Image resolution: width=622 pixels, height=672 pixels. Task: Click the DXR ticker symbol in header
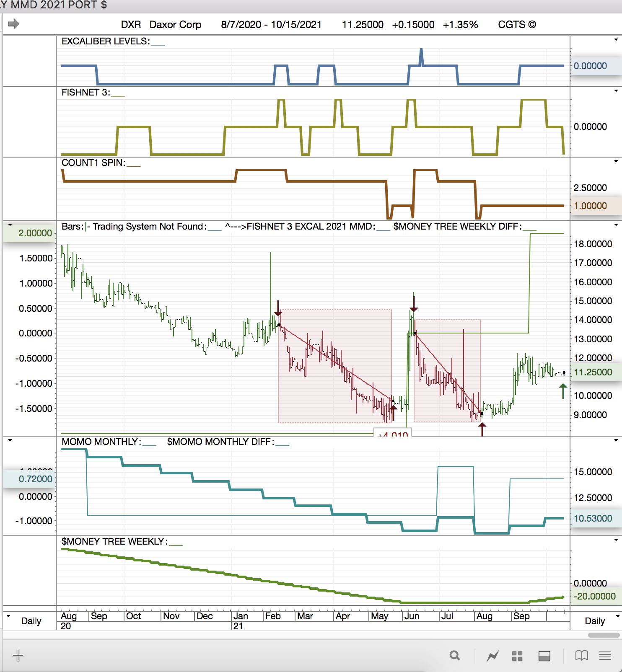point(131,25)
